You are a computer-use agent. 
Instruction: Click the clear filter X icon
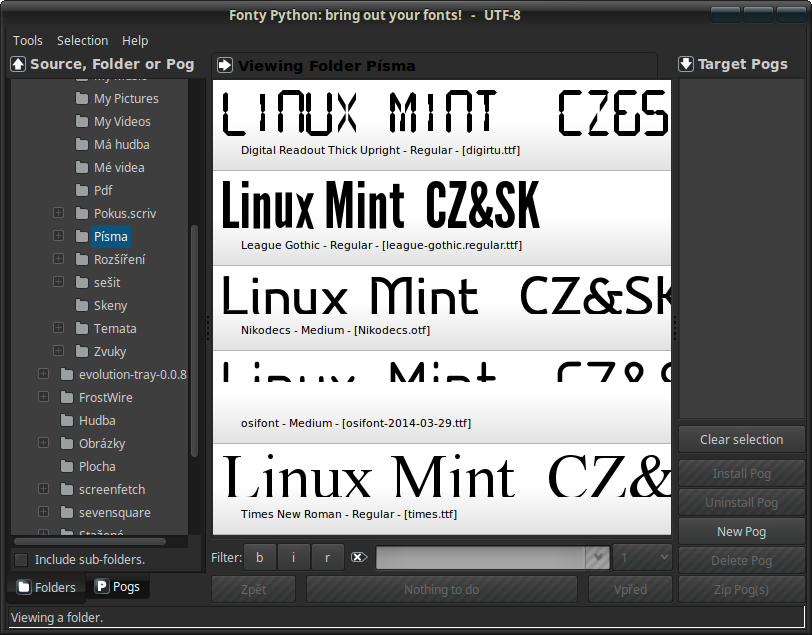[359, 557]
